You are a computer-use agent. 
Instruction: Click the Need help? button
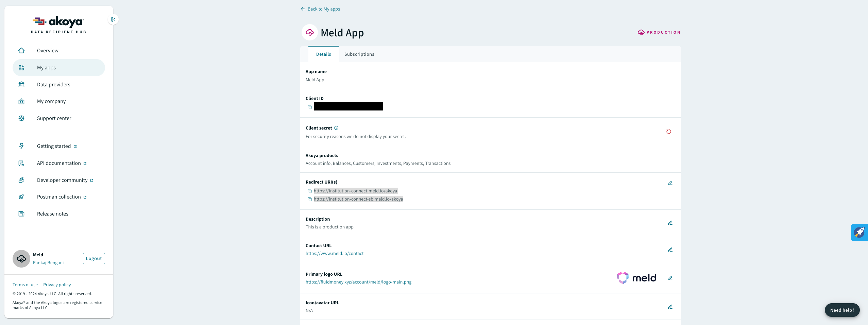(842, 310)
